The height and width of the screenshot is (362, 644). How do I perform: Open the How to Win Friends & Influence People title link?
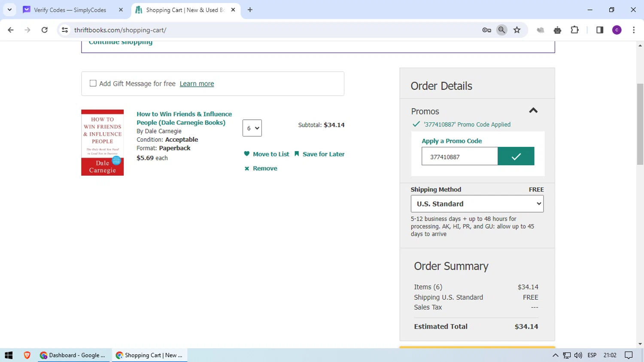pos(184,118)
